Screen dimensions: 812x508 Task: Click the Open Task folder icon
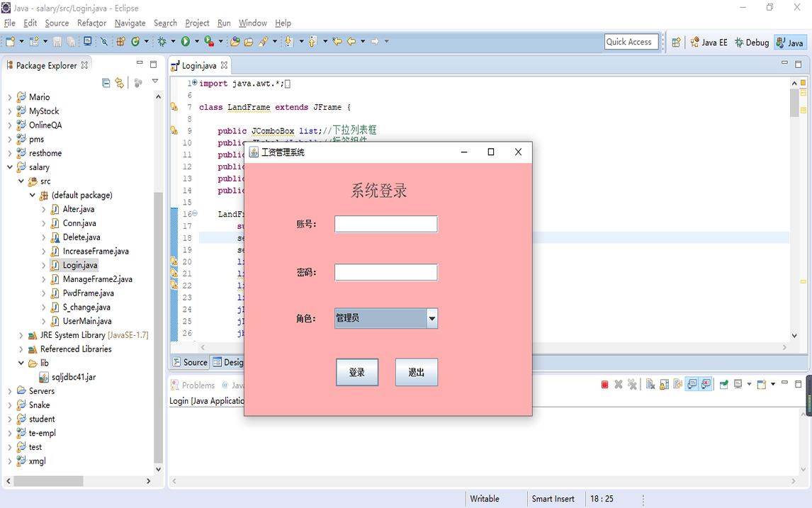(x=249, y=42)
